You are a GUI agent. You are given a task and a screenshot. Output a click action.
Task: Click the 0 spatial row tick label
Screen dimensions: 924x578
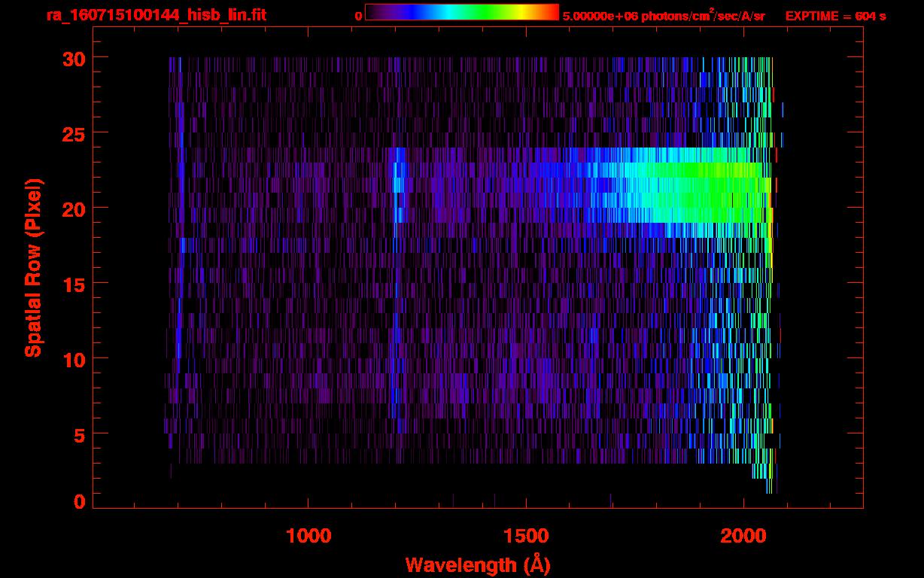78,502
